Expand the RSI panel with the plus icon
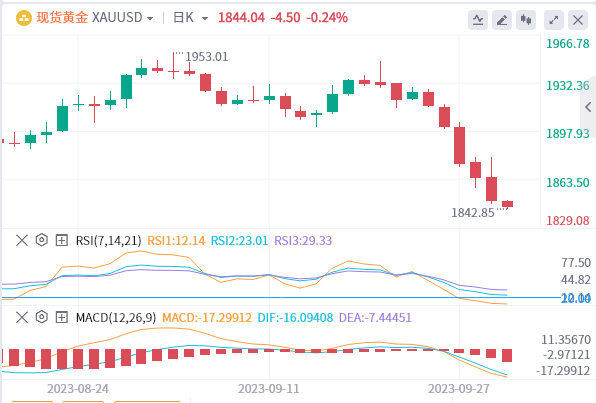This screenshot has width=596, height=403. point(62,240)
